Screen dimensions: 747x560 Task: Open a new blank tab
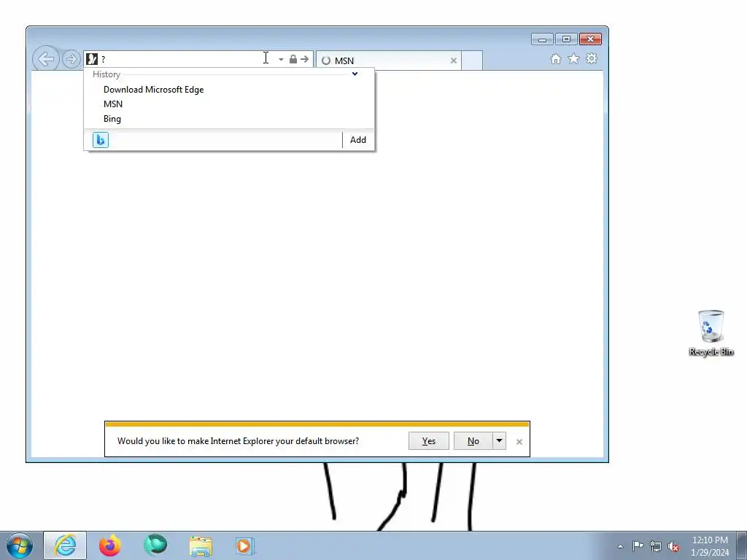(472, 61)
